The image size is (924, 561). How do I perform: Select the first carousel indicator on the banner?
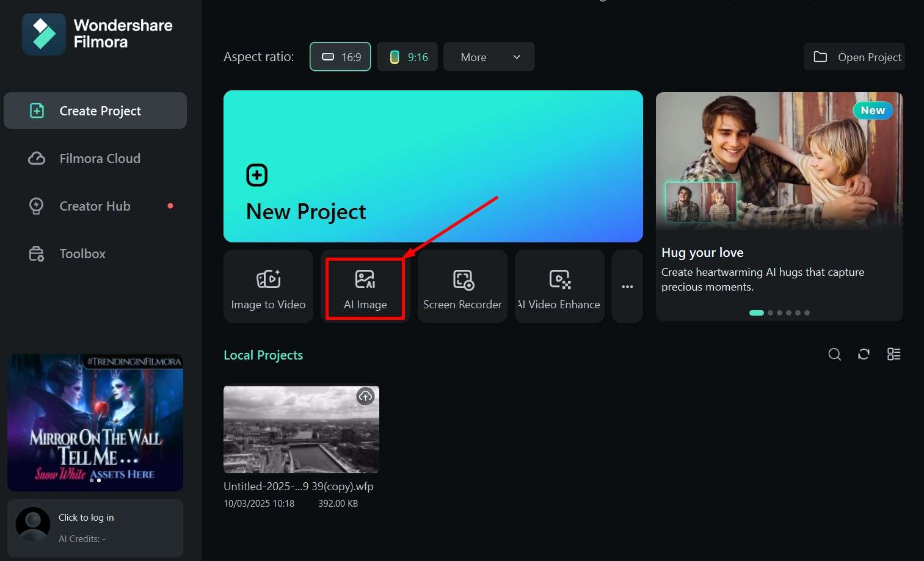[x=756, y=313]
